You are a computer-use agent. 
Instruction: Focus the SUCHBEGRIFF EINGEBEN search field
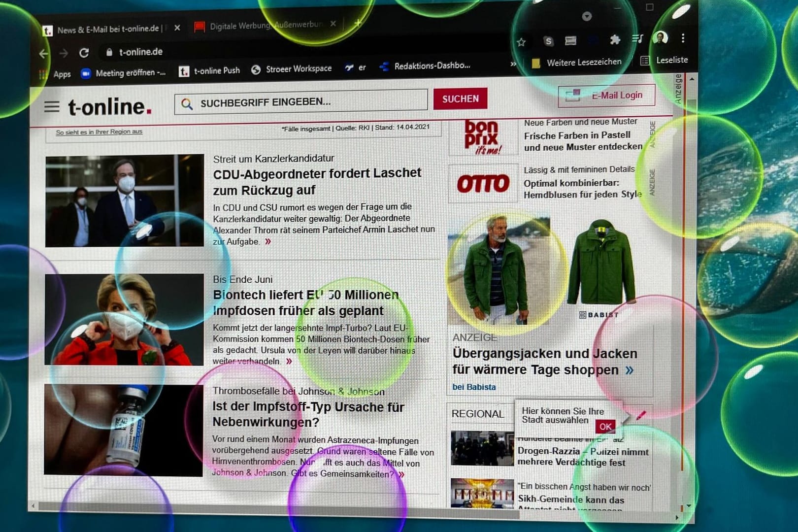click(x=301, y=102)
